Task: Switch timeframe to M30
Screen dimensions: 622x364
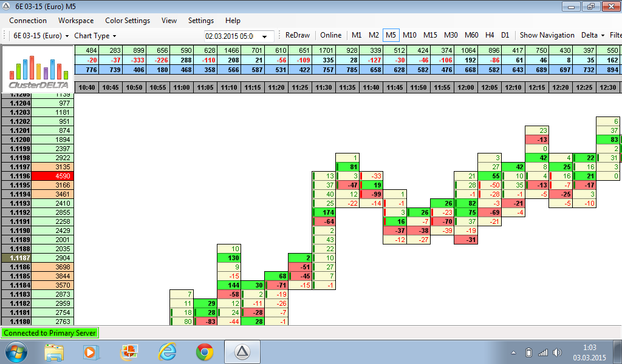Action: coord(451,35)
